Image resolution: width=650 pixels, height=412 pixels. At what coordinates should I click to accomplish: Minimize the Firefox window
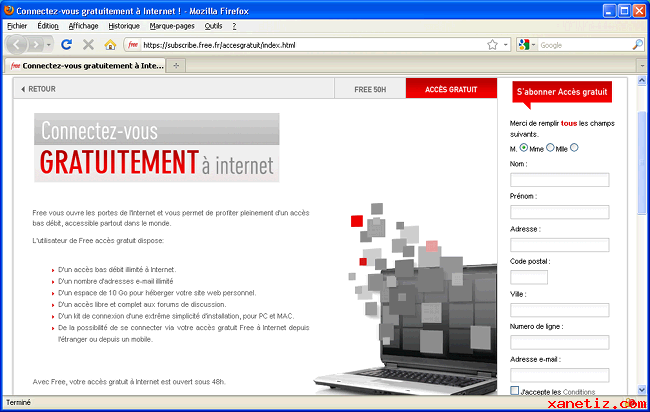[609, 11]
